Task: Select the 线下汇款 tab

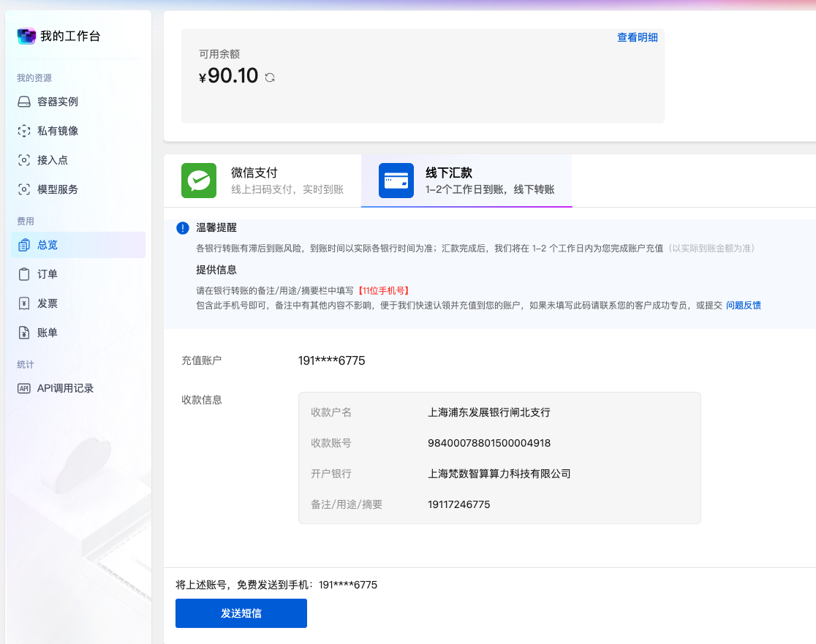Action: 466,181
